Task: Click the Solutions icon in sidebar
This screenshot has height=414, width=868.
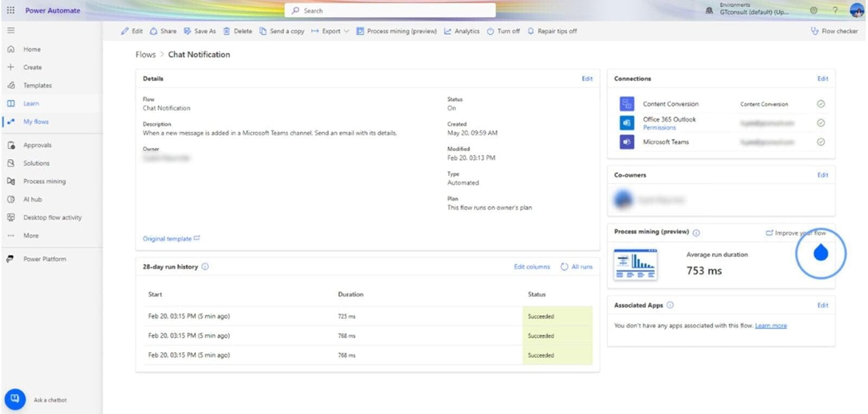Action: click(11, 163)
